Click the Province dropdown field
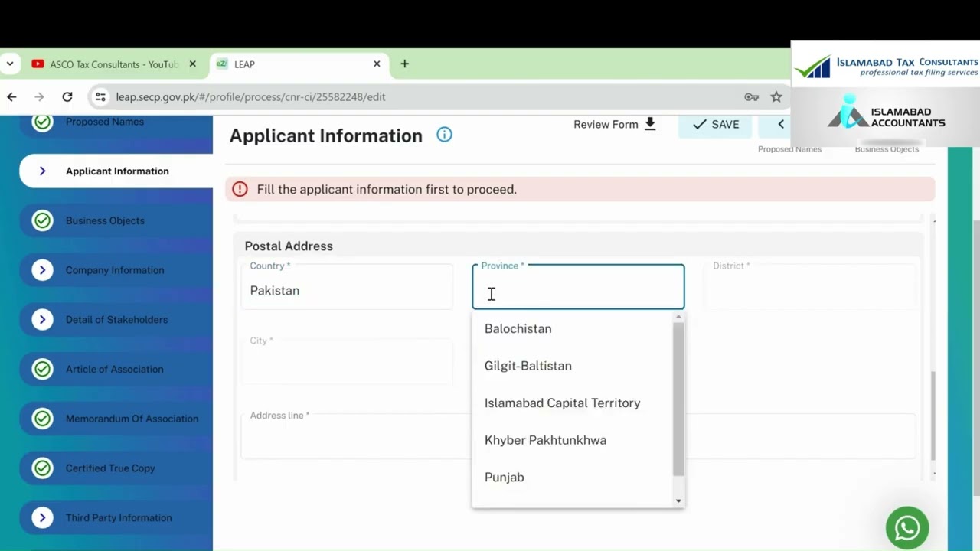 578,287
